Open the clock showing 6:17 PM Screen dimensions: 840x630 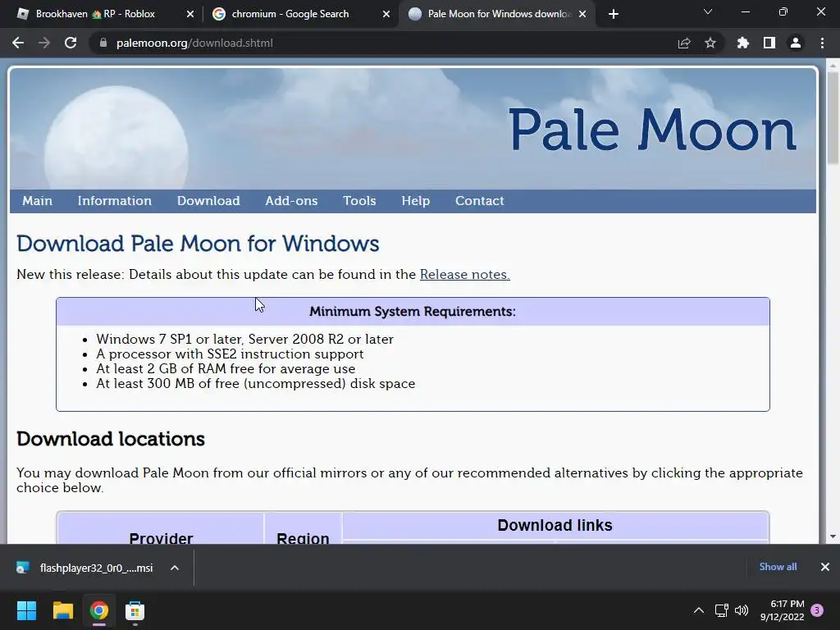[x=782, y=610]
